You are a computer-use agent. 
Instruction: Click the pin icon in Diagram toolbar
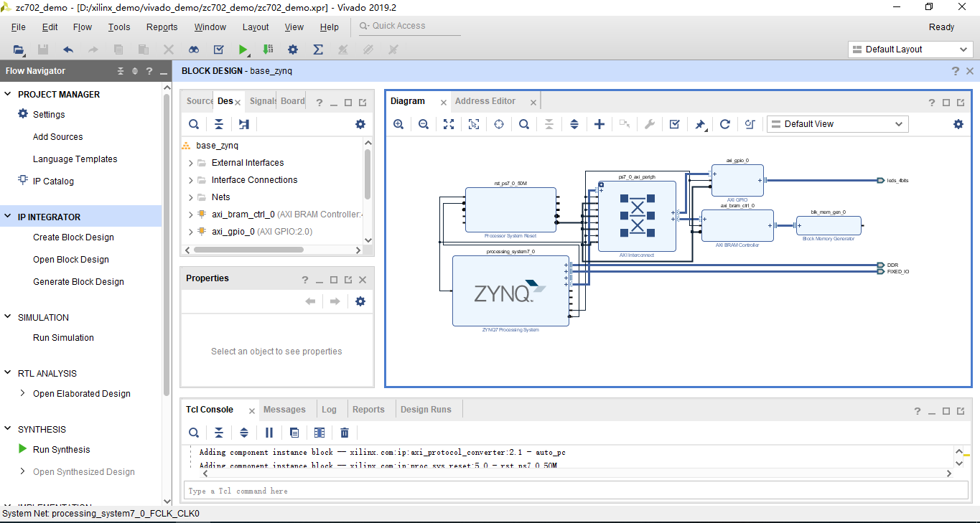tap(700, 124)
